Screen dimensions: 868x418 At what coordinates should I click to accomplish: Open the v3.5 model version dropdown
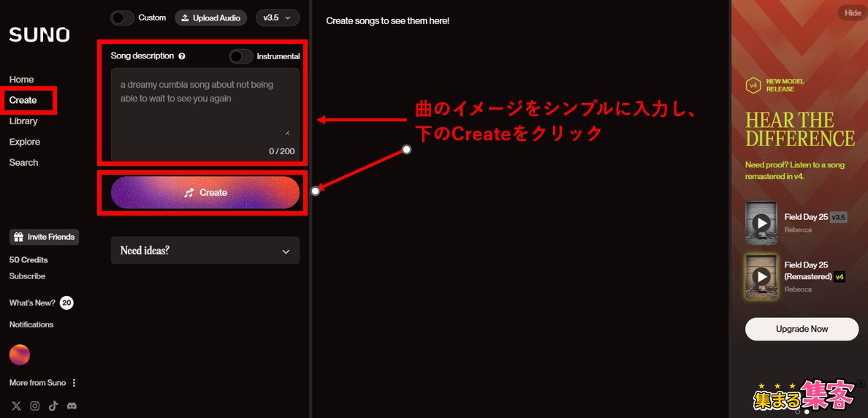[278, 18]
